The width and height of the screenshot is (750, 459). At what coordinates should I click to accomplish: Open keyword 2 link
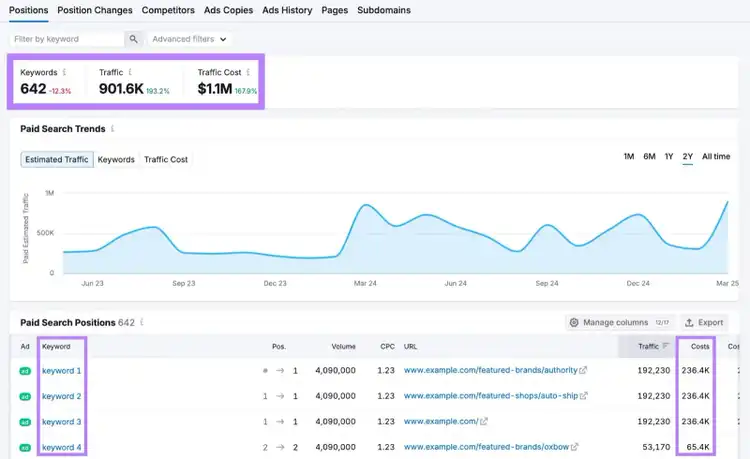62,396
